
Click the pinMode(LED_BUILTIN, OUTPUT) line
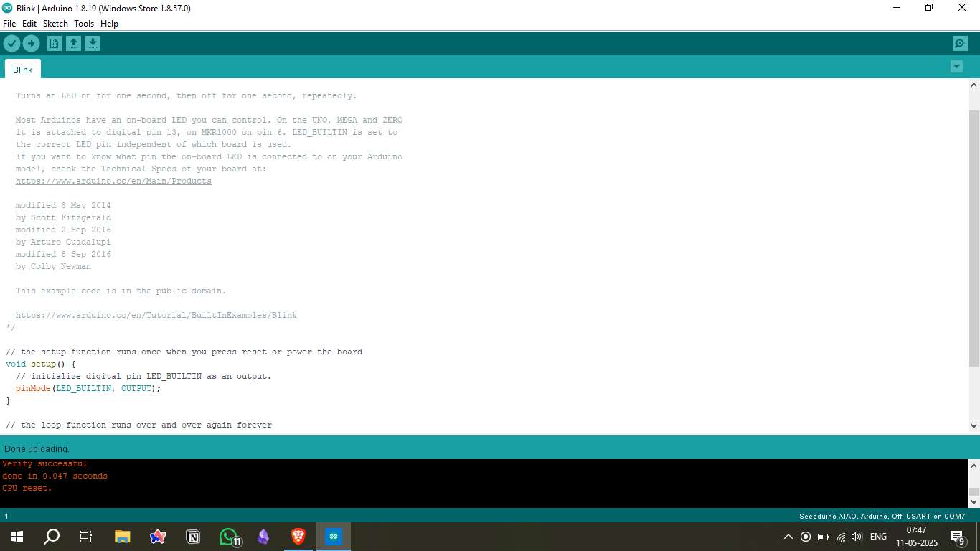[88, 389]
